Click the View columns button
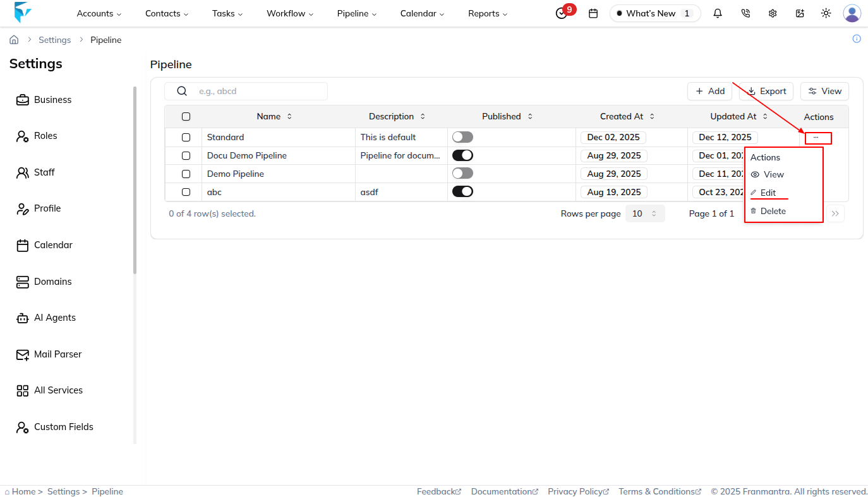This screenshot has height=497, width=868. click(824, 91)
